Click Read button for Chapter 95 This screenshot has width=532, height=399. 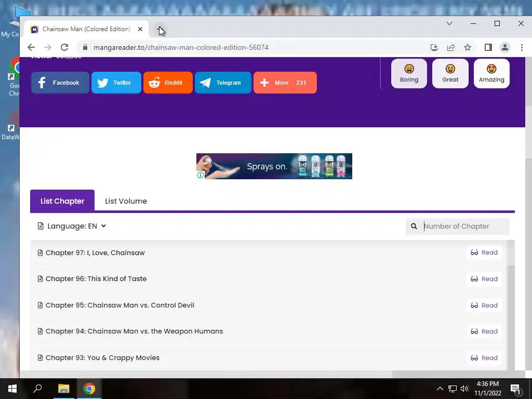pyautogui.click(x=484, y=305)
